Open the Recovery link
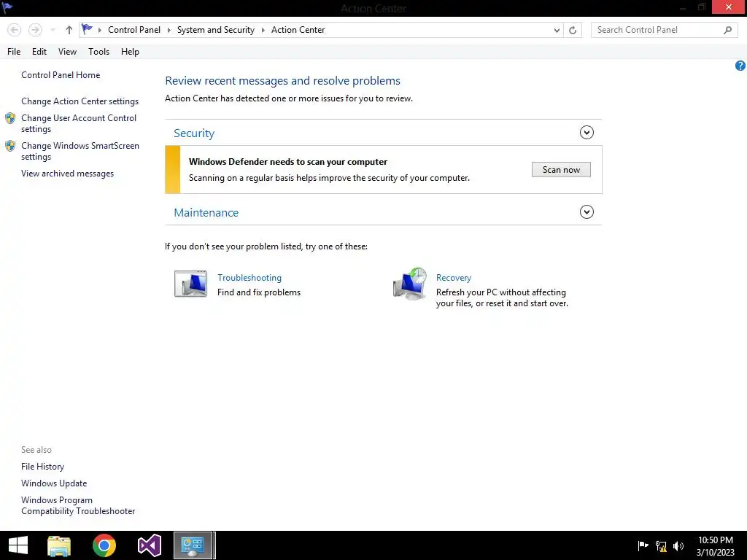Viewport: 747px width, 560px height. [454, 278]
